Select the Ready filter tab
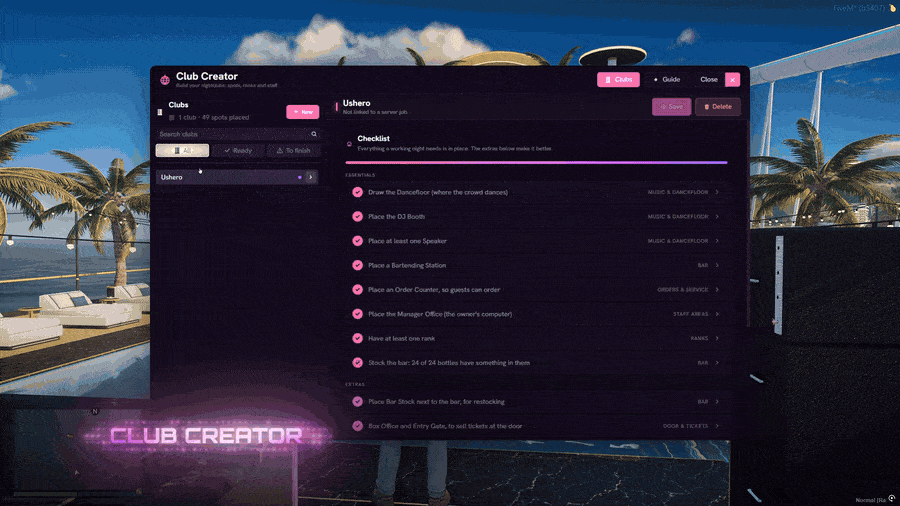Screen dimensions: 900x506 click(238, 150)
